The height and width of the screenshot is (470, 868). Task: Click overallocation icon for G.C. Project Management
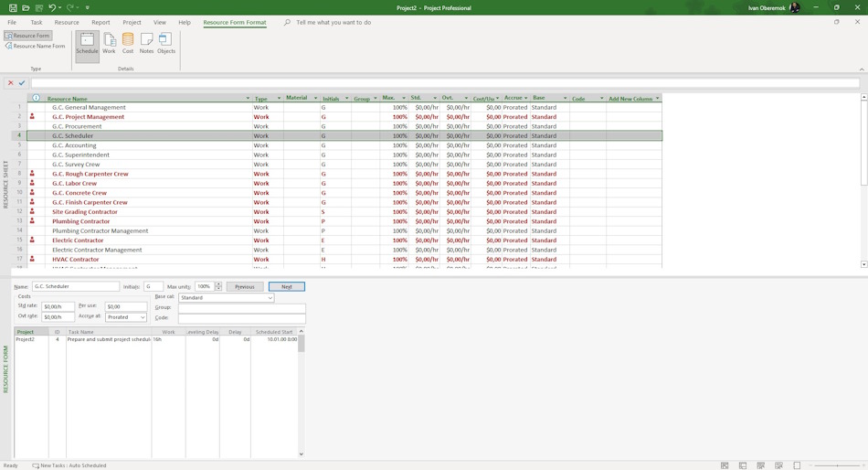point(32,117)
